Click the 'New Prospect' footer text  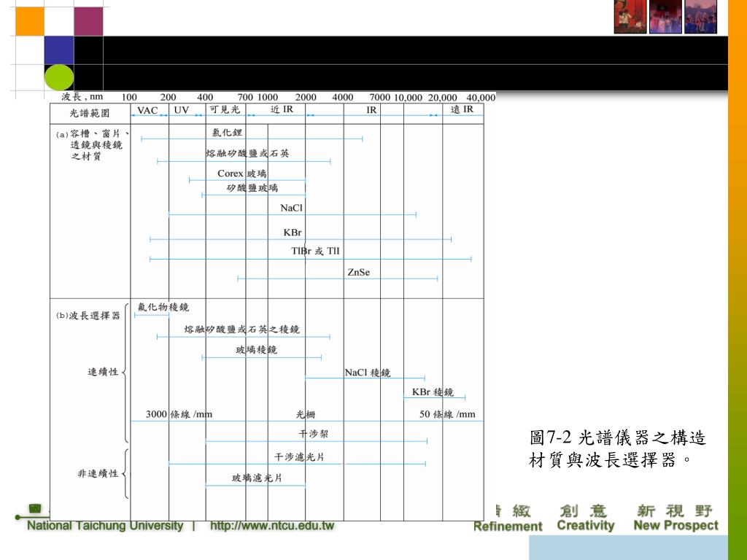click(676, 525)
